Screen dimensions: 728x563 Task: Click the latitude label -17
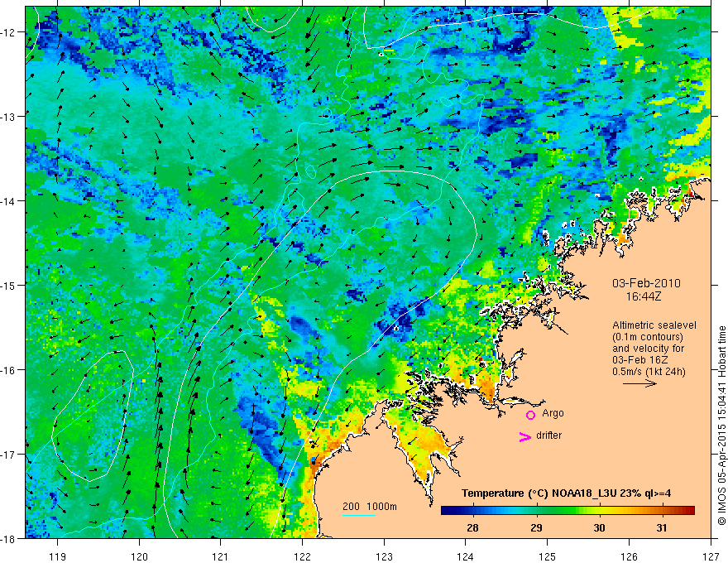9,455
